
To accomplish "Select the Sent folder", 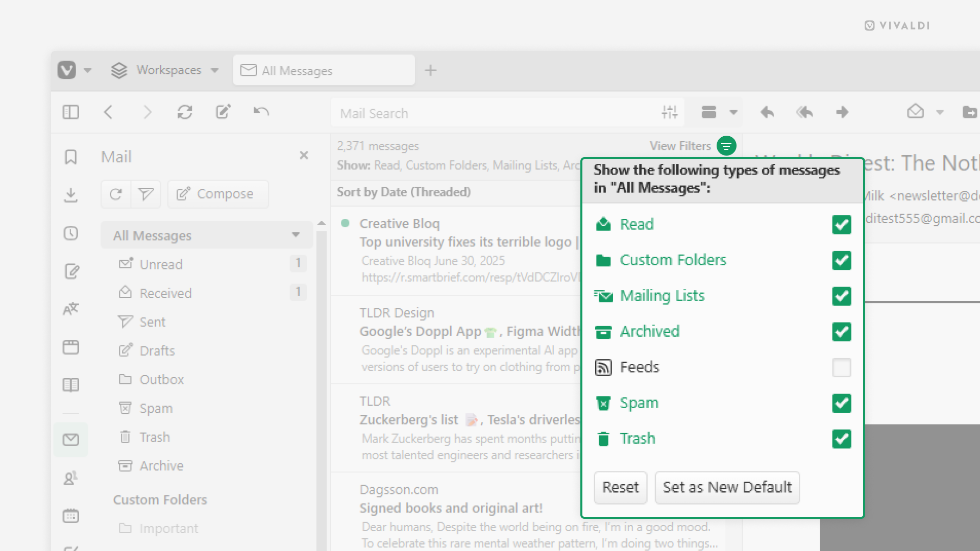I will pos(207,322).
